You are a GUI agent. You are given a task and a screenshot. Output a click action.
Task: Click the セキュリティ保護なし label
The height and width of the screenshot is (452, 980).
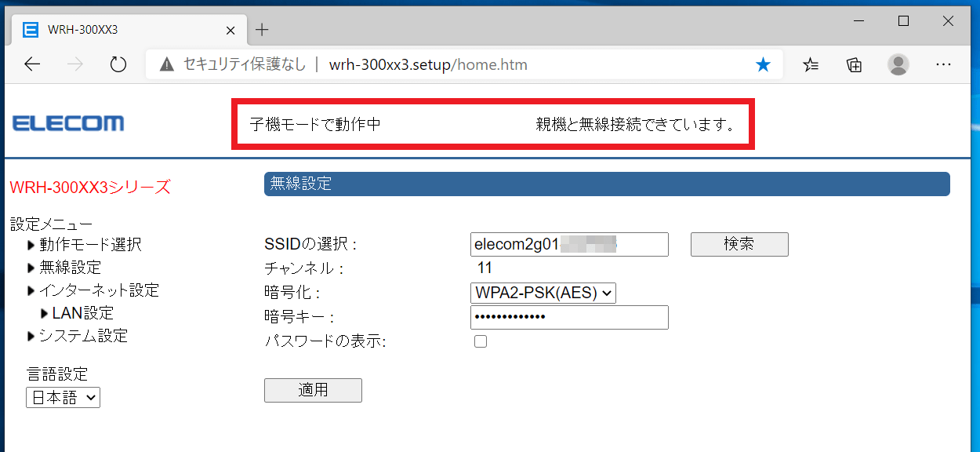[x=245, y=64]
